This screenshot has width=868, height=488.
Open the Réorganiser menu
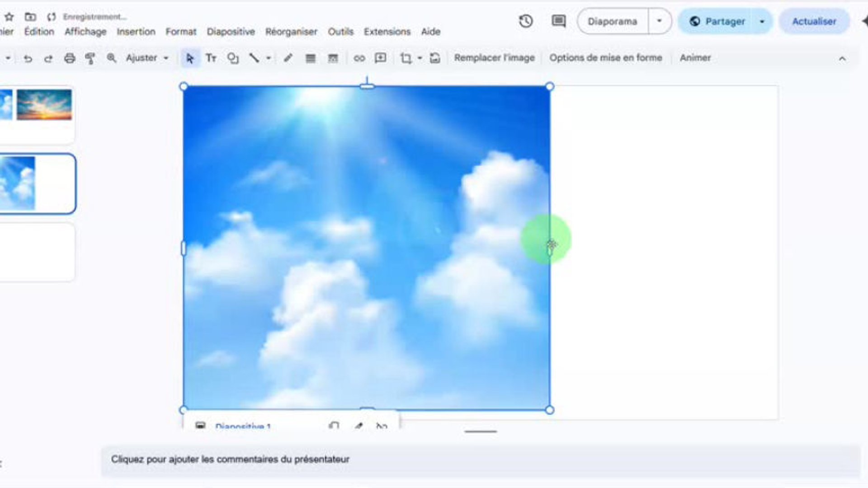291,32
